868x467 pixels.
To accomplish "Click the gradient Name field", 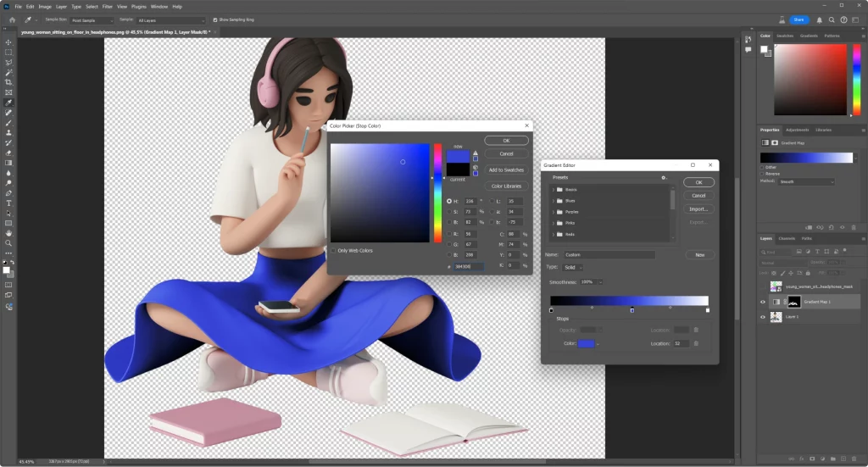I will click(609, 255).
